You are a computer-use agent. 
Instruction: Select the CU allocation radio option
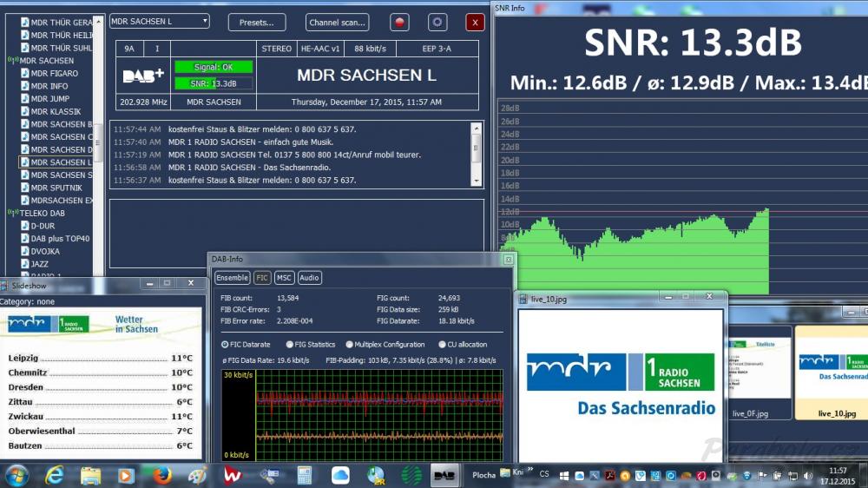click(442, 345)
